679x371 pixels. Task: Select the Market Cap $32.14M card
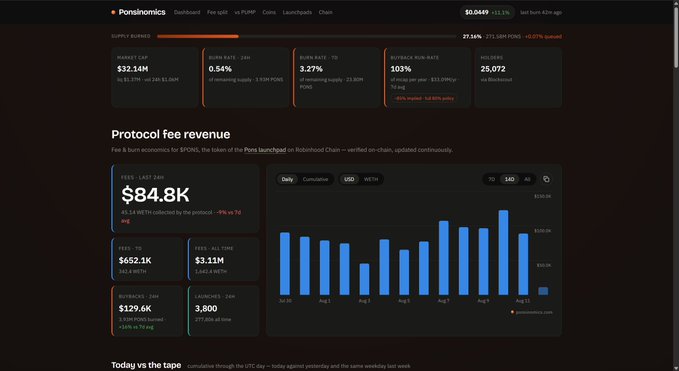click(155, 77)
